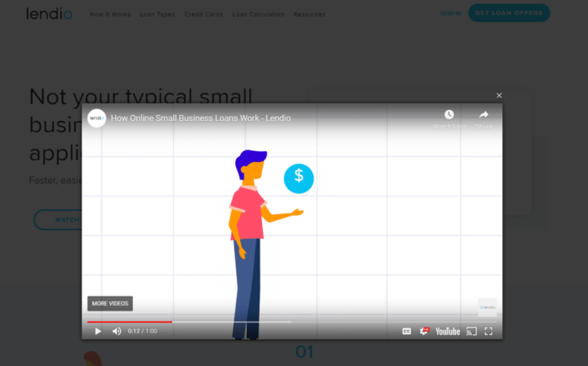This screenshot has height=366, width=588.
Task: Enter fullscreen video mode
Action: pyautogui.click(x=488, y=331)
